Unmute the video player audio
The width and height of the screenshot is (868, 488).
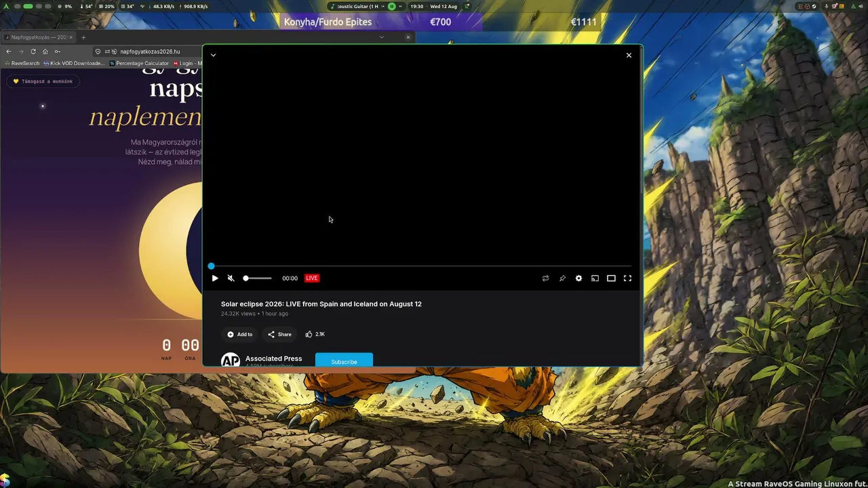(231, 278)
